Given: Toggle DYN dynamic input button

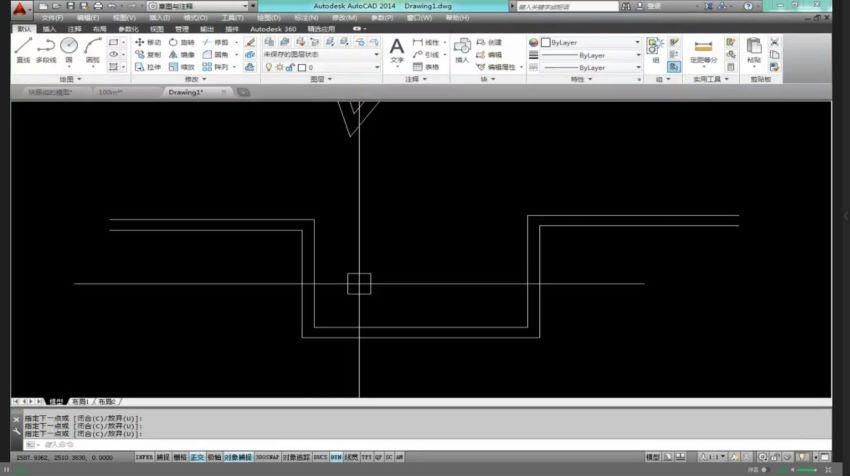Looking at the screenshot, I should [336, 458].
